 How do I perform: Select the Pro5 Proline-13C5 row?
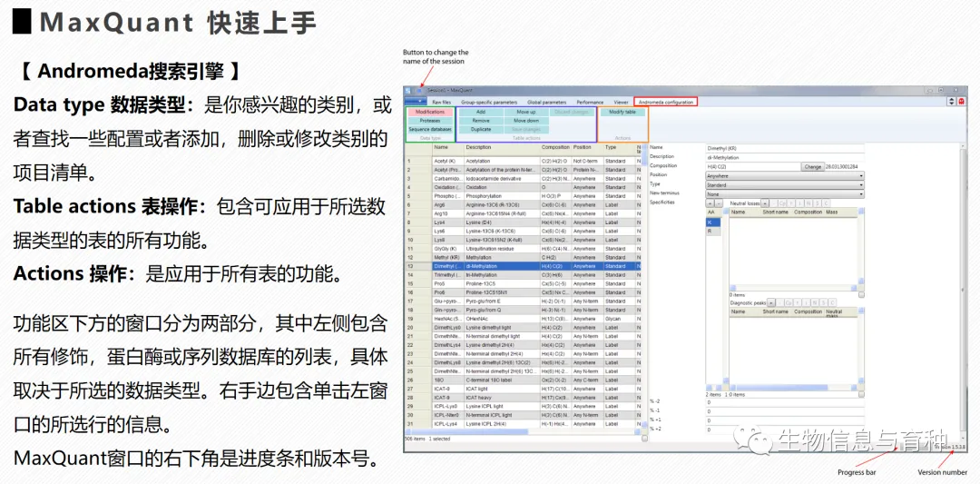[x=523, y=283]
